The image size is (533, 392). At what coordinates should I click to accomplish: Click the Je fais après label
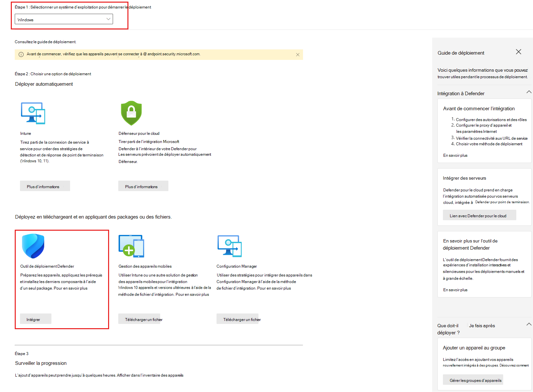click(x=482, y=326)
